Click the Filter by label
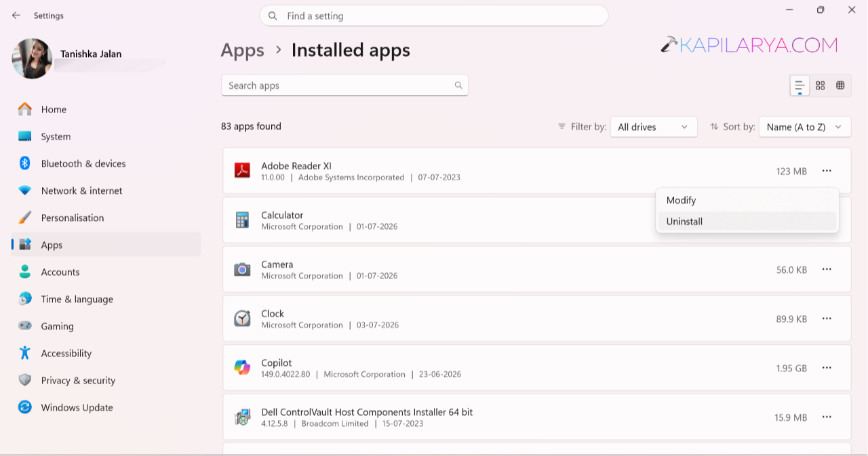 pyautogui.click(x=589, y=127)
